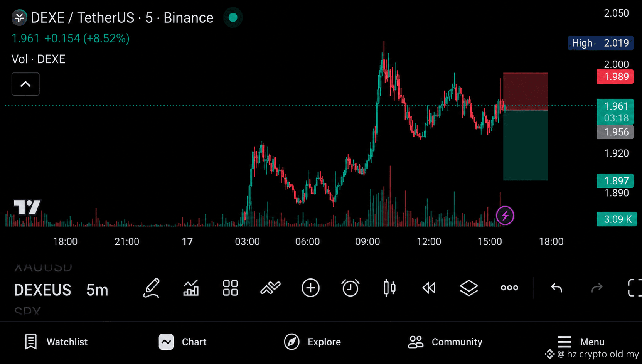Viewport: 642px width, 364px height.
Task: Tap the DEXE coin logo icon
Action: click(x=19, y=18)
